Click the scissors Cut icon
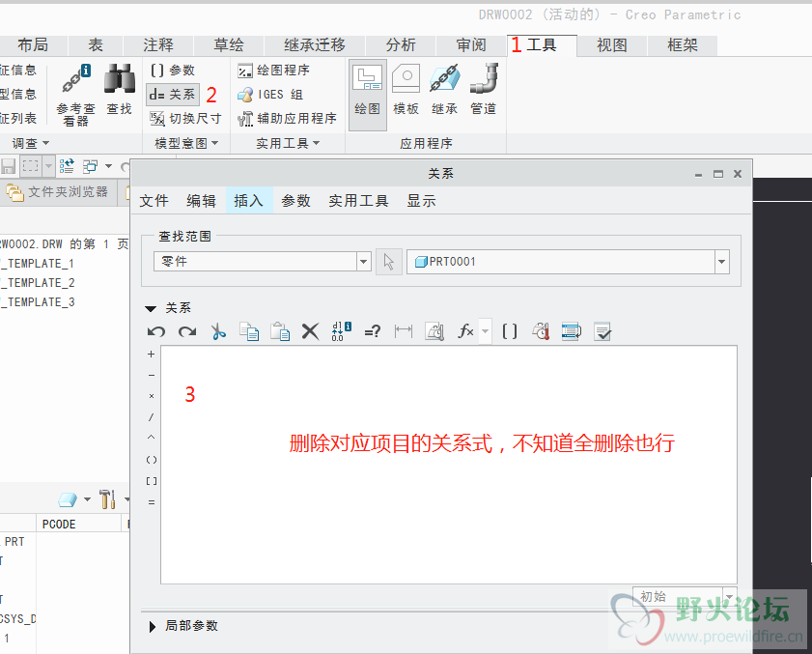The image size is (812, 654). click(x=218, y=331)
